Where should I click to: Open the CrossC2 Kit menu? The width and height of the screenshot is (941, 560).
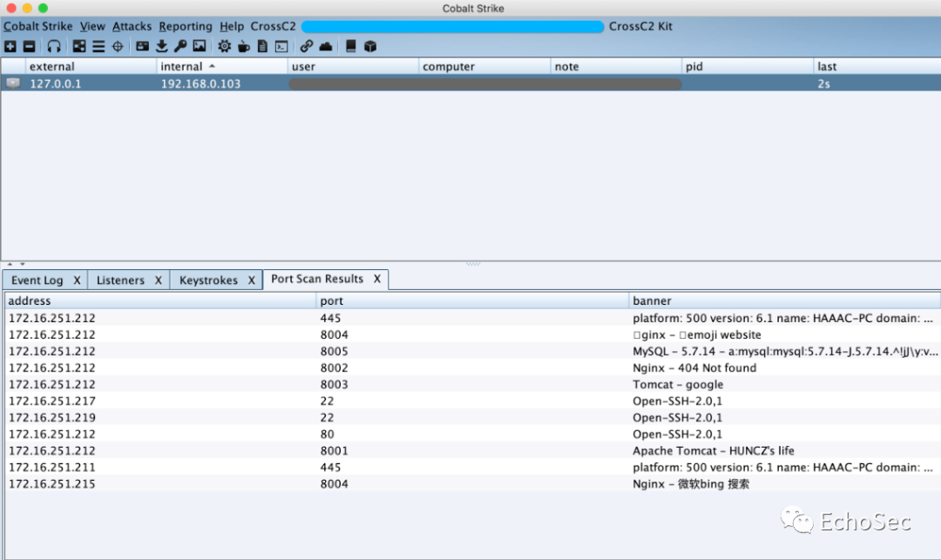(x=640, y=26)
